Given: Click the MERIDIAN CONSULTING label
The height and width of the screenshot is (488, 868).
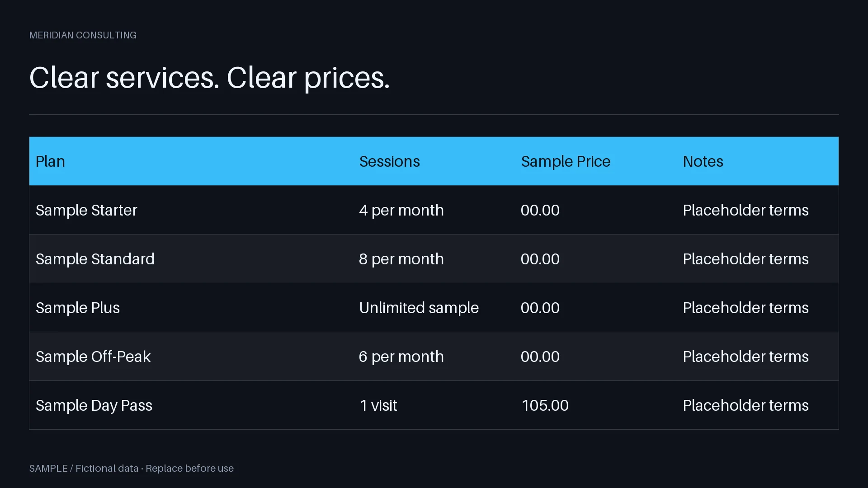Looking at the screenshot, I should (x=83, y=35).
